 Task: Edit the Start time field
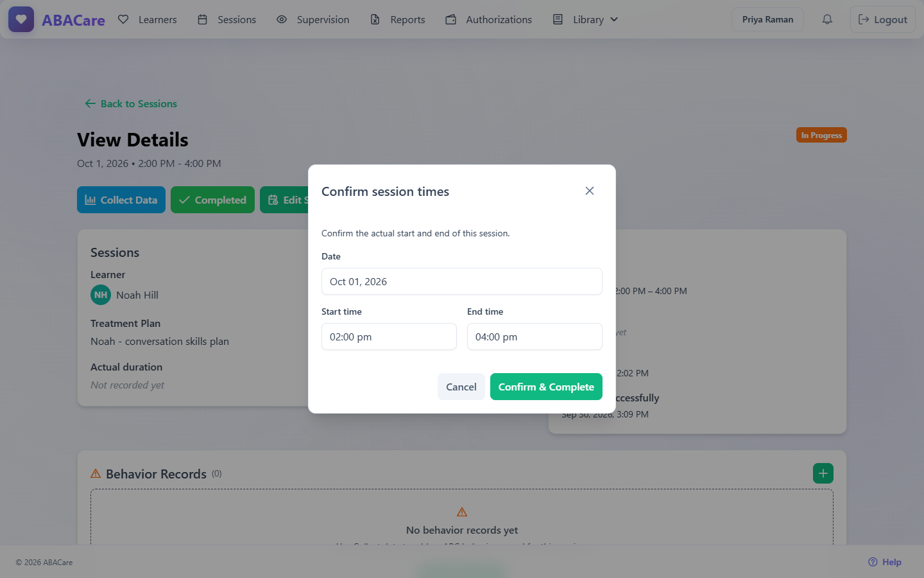pyautogui.click(x=389, y=337)
